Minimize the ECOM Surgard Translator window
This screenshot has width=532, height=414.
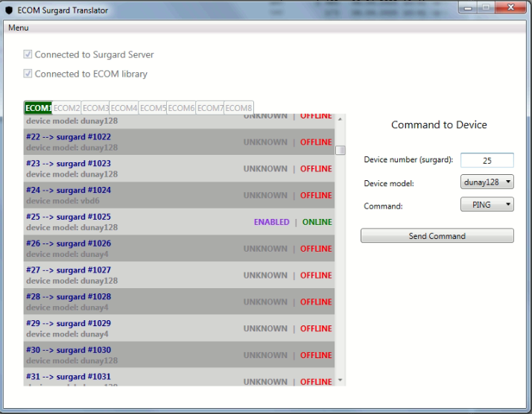468,7
